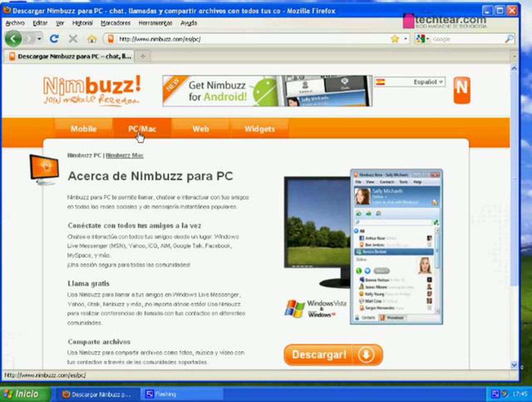Click the page scroll up arrow
This screenshot has width=532, height=402.
pyautogui.click(x=514, y=69)
